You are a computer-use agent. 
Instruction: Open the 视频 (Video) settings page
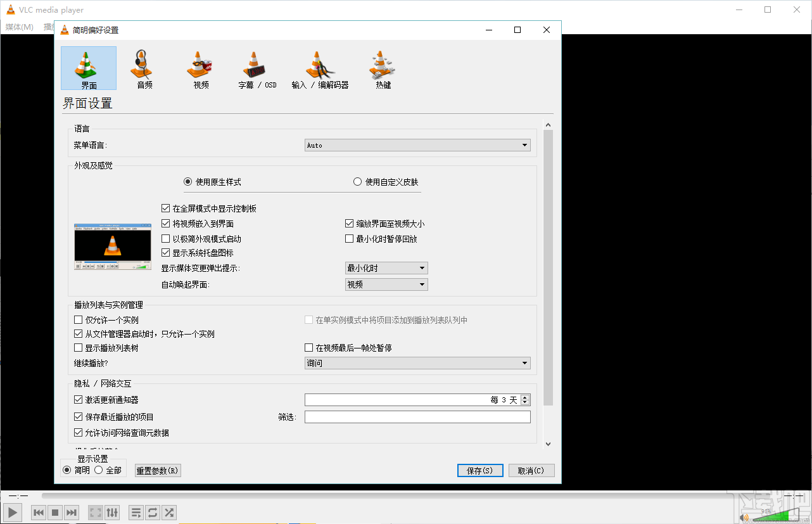(200, 68)
